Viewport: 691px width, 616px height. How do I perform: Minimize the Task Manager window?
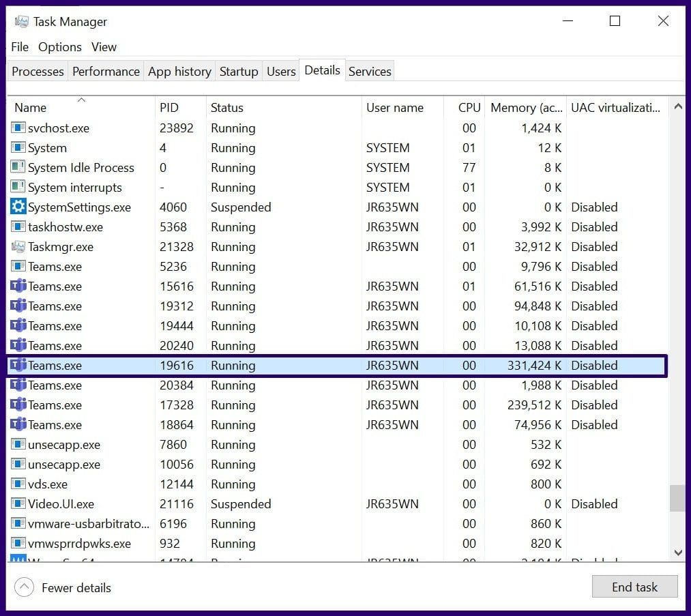click(568, 20)
